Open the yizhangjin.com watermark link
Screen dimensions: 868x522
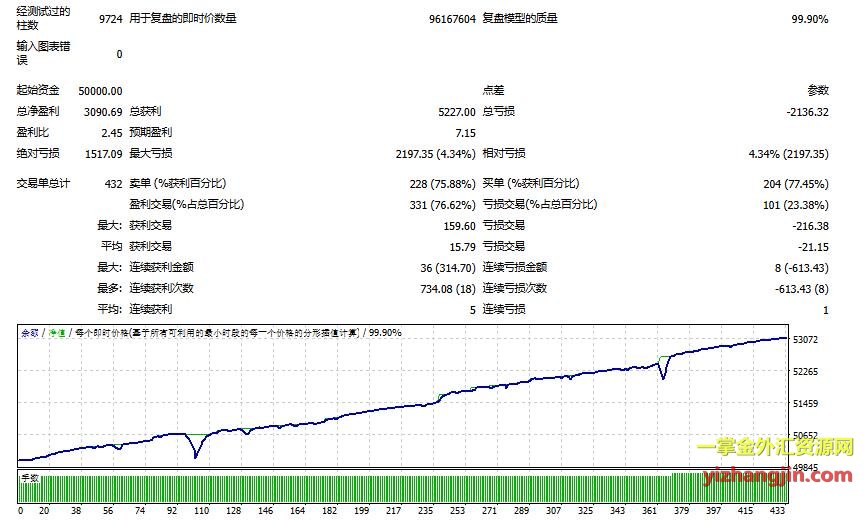(776, 475)
